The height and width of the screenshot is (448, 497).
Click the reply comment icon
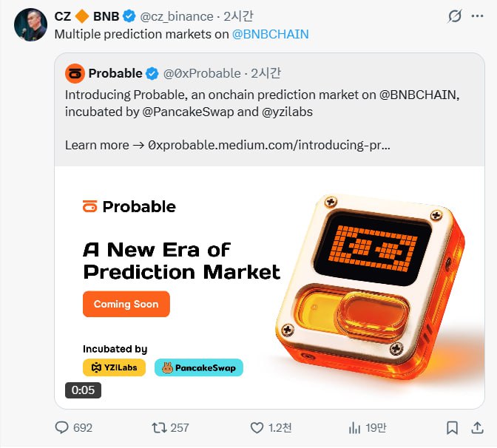(62, 427)
